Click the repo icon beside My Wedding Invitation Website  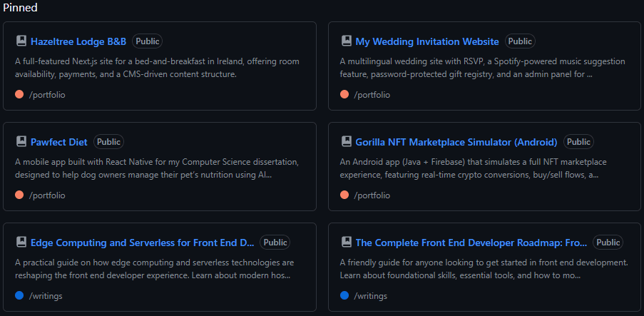(x=346, y=41)
